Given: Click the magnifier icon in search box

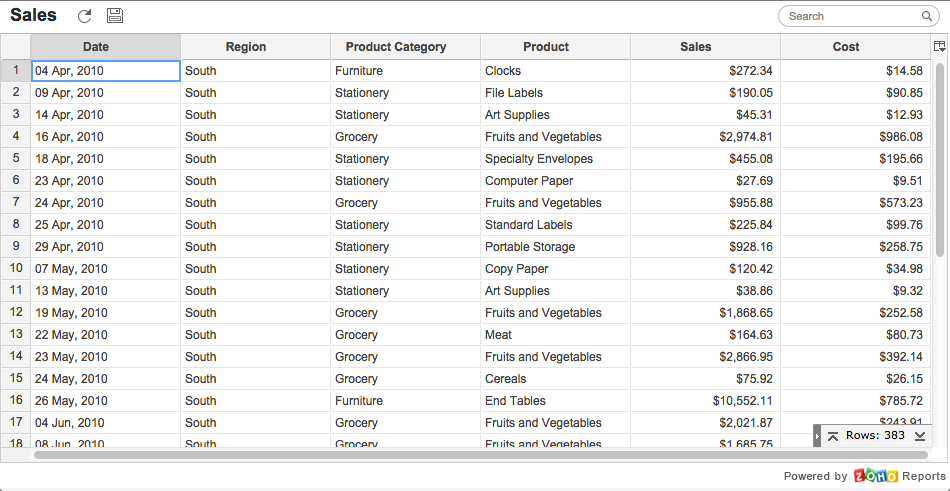Looking at the screenshot, I should pyautogui.click(x=927, y=17).
